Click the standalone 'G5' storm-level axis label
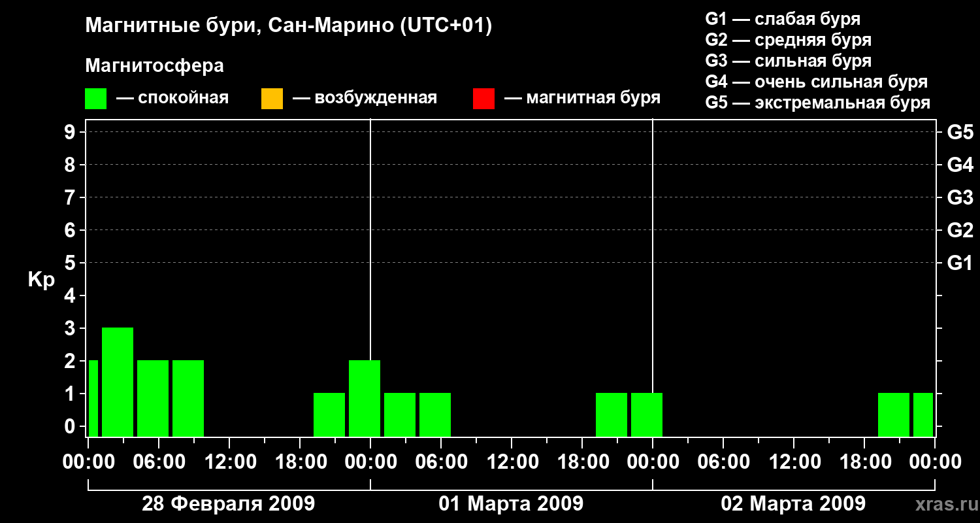The width and height of the screenshot is (980, 523). 960,133
